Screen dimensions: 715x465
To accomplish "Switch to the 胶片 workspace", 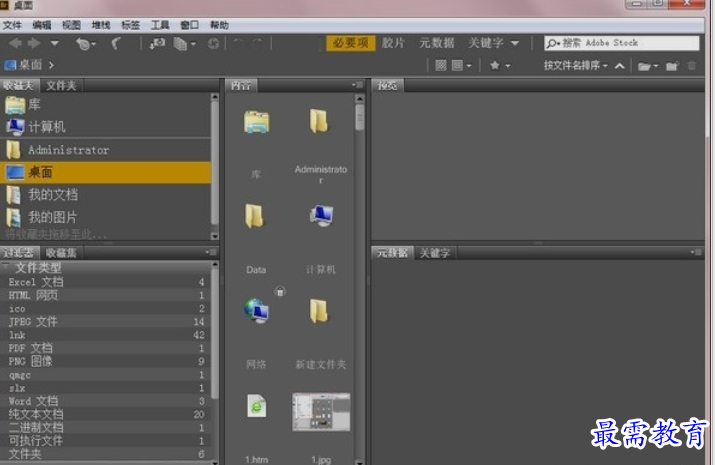I will (x=393, y=43).
